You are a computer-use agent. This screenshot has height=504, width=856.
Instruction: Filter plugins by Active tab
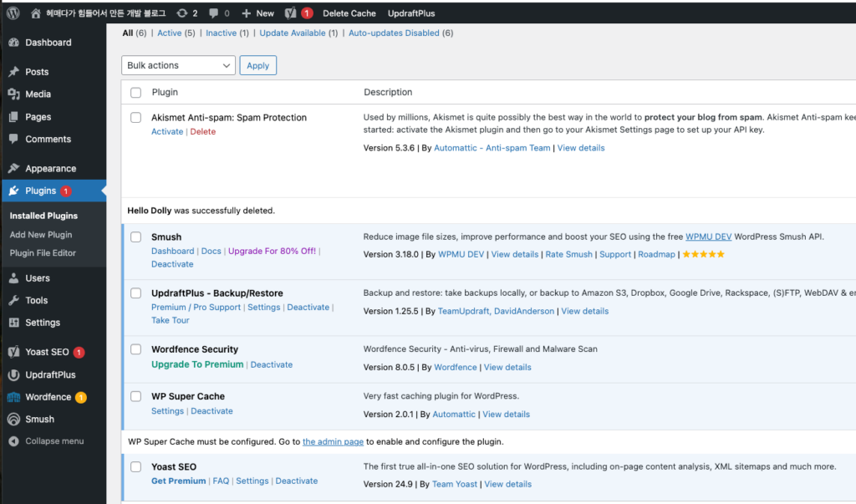click(x=169, y=33)
